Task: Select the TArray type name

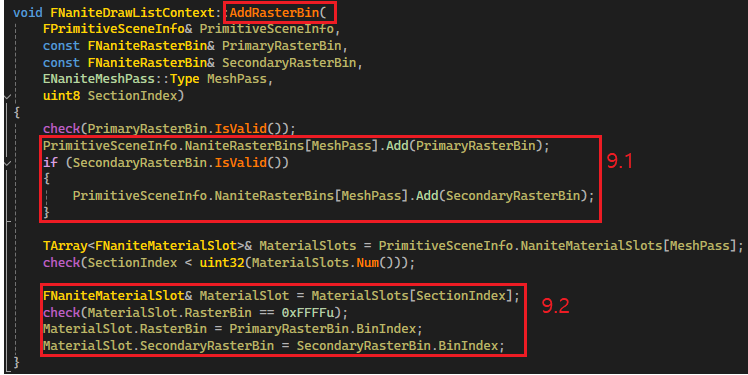Action: pos(65,246)
